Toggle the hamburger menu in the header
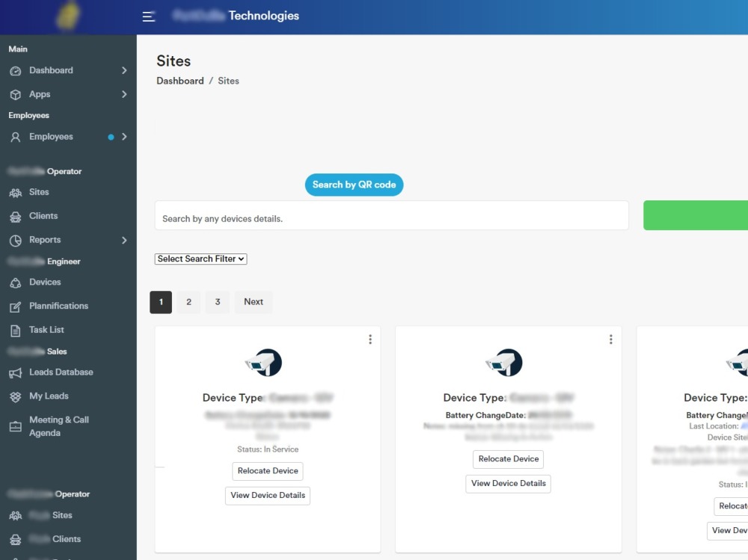The width and height of the screenshot is (748, 560). coord(148,16)
